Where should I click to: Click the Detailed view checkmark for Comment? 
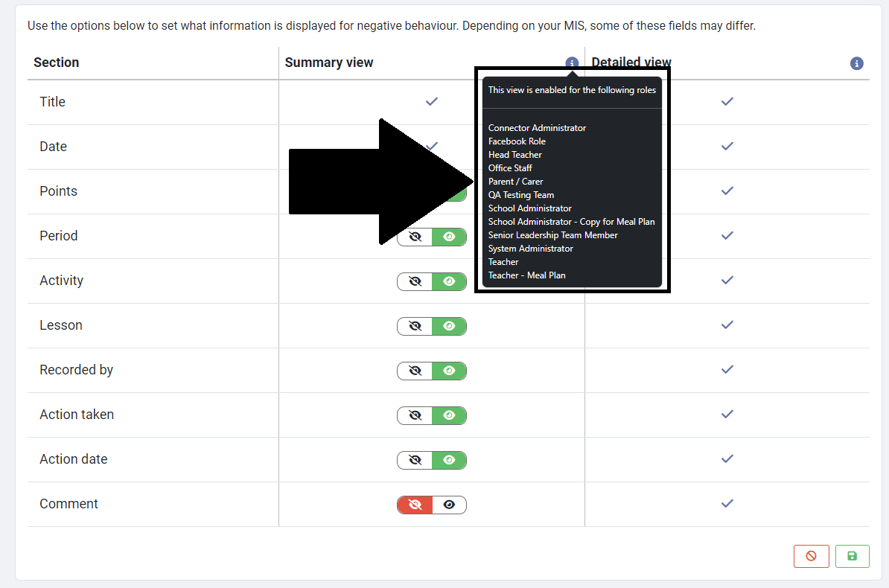click(727, 504)
